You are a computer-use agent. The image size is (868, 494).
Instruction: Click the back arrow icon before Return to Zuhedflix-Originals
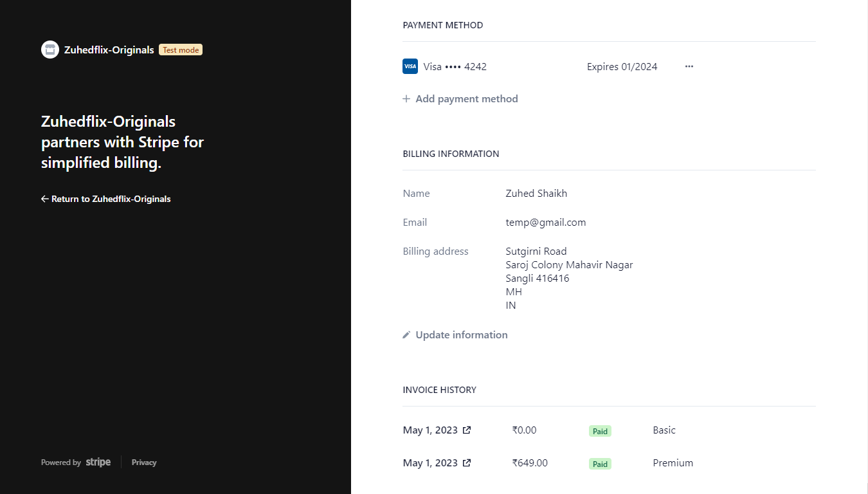pyautogui.click(x=45, y=199)
